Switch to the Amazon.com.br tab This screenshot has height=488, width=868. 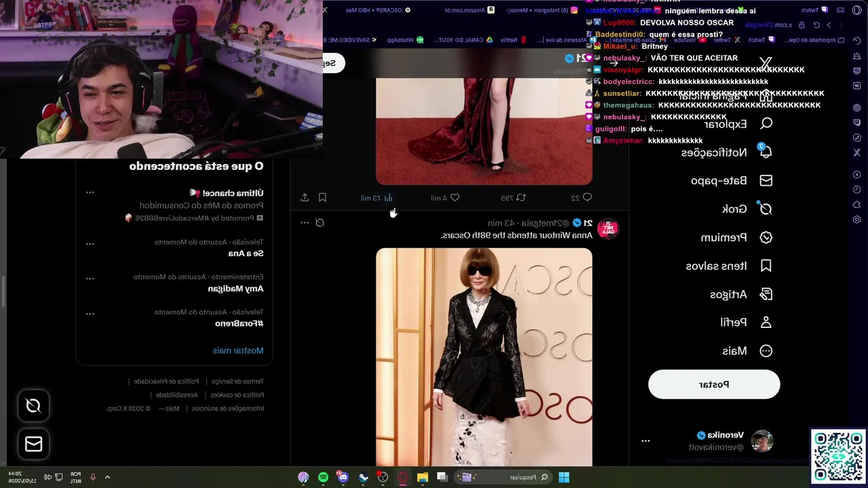coord(471,10)
